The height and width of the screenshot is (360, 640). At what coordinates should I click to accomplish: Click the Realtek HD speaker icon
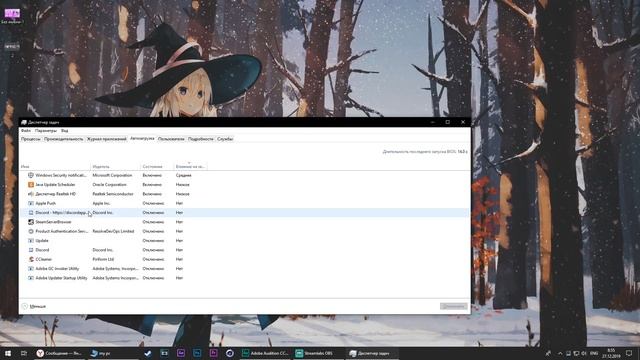31,194
